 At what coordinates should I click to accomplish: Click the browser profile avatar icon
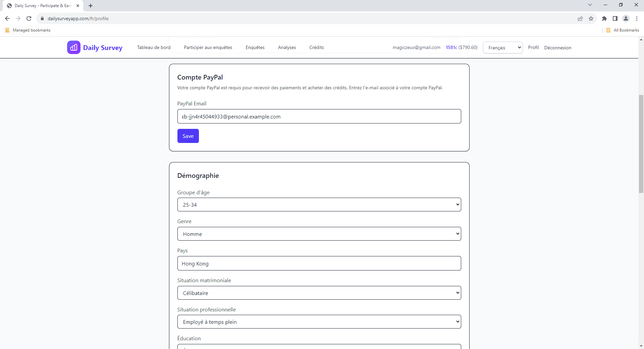click(x=626, y=19)
